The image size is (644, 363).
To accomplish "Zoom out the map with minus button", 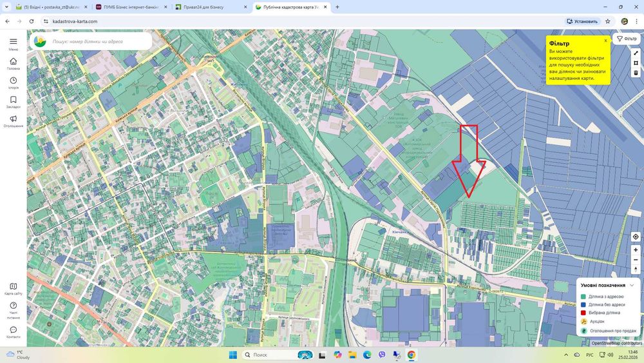I will coord(636,260).
